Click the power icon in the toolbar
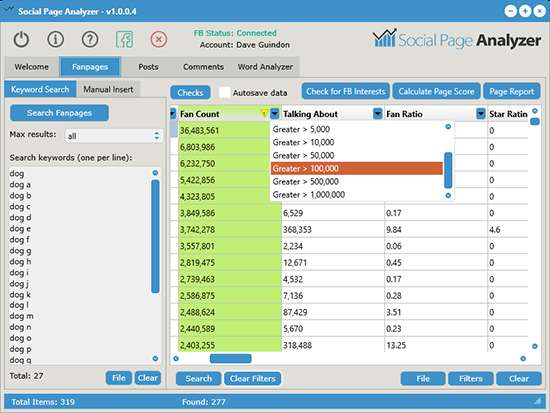The image size is (550, 413). [x=21, y=39]
